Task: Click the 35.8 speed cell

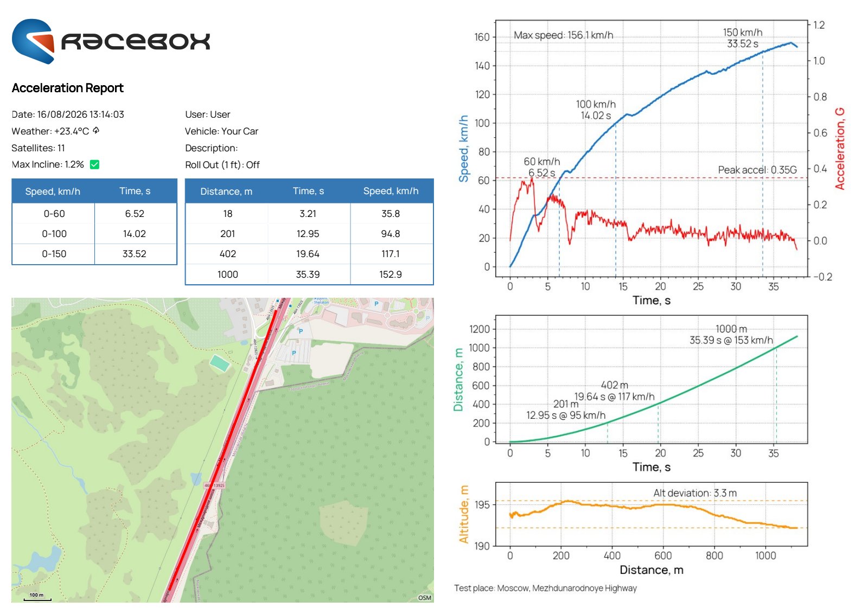Action: tap(391, 214)
